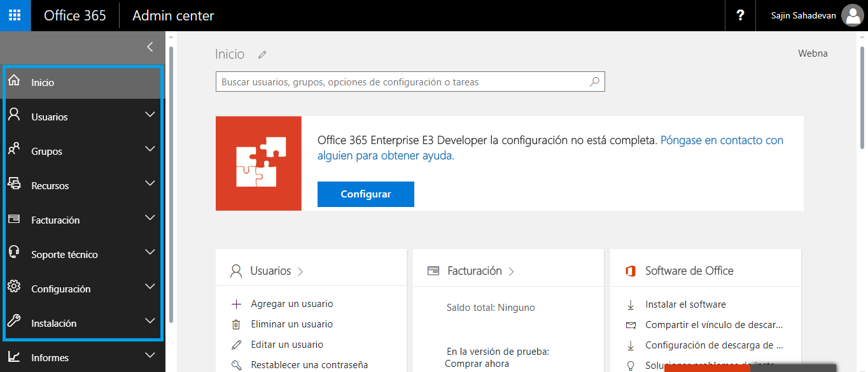
Task: Click the Informes chart icon in sidebar
Action: pyautogui.click(x=14, y=357)
